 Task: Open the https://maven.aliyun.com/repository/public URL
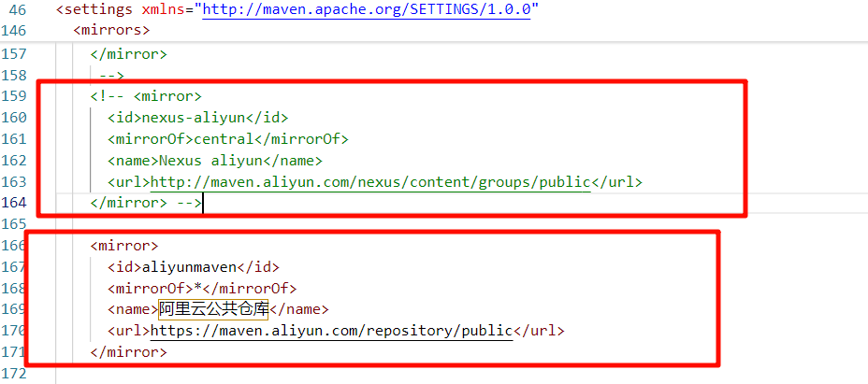pyautogui.click(x=332, y=331)
